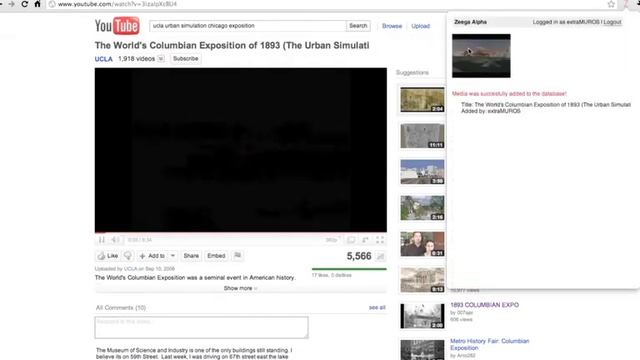
Task: Click the thumbs-up Like button
Action: (108, 256)
